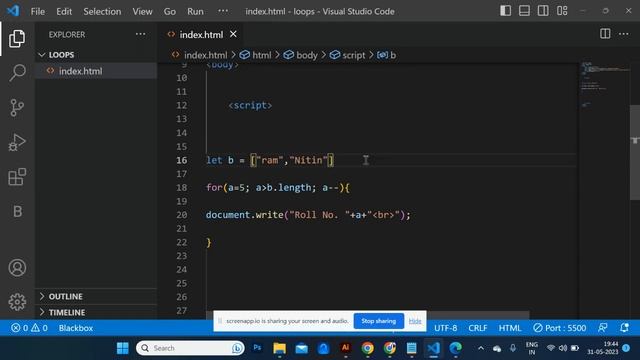Open Illustrator from the taskbar
This screenshot has height=360, width=640.
[x=345, y=348]
